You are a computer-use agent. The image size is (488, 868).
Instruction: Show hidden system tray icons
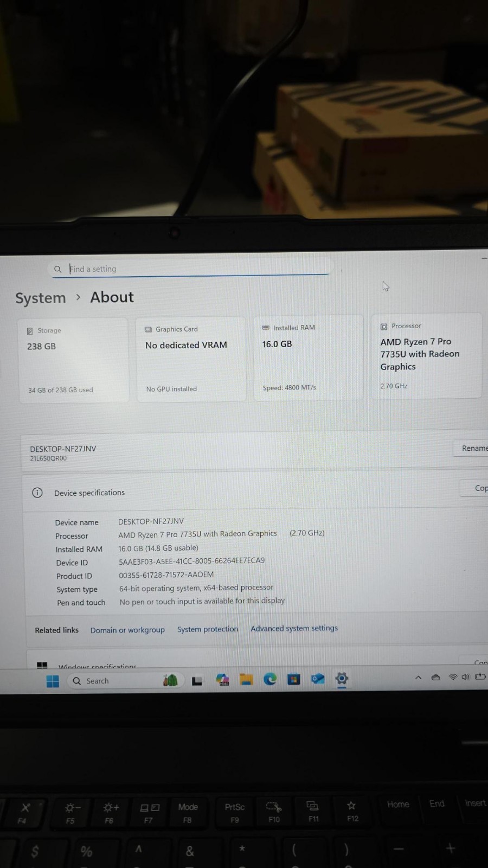[x=418, y=677]
